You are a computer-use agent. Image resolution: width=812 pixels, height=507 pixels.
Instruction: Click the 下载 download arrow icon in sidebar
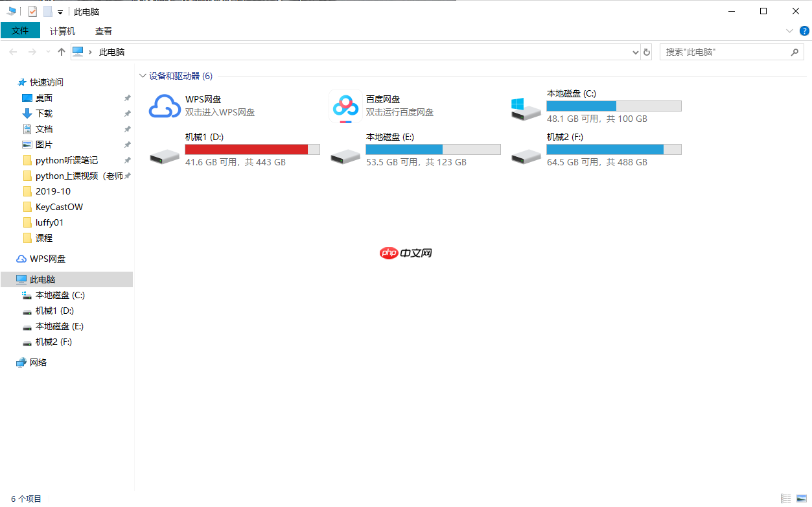point(27,113)
